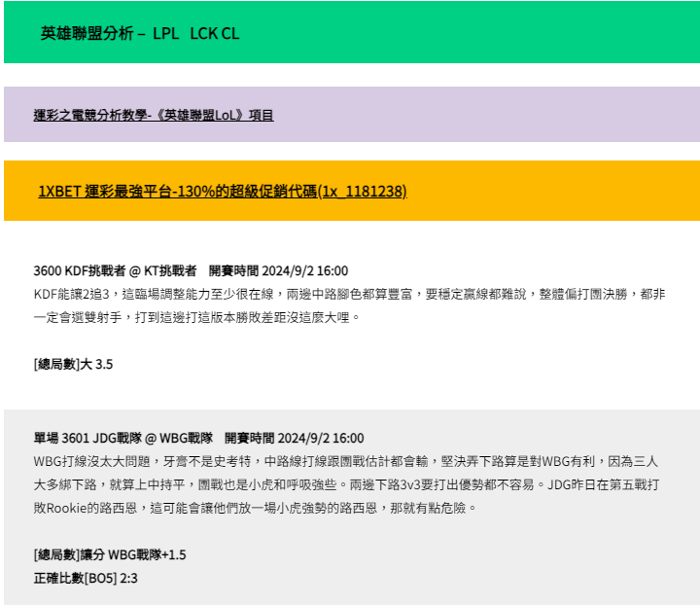The width and height of the screenshot is (700, 606).
Task: Click LCK CL in the green header
Action: (215, 33)
